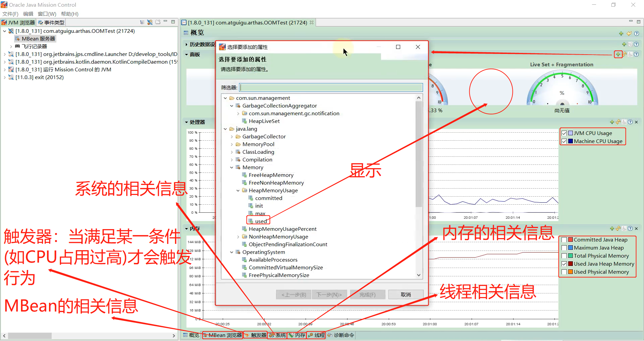
Task: Minimize the OOMTest editor area
Action: coord(631,21)
